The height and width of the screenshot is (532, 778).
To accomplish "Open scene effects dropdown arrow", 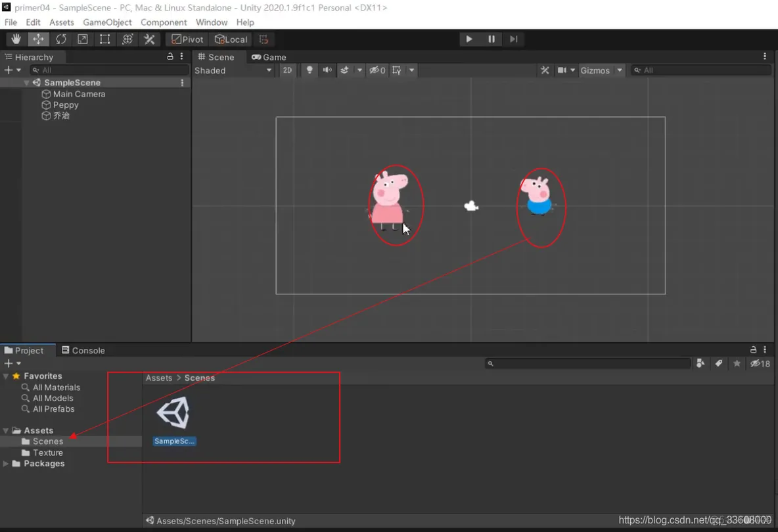I will pyautogui.click(x=359, y=70).
